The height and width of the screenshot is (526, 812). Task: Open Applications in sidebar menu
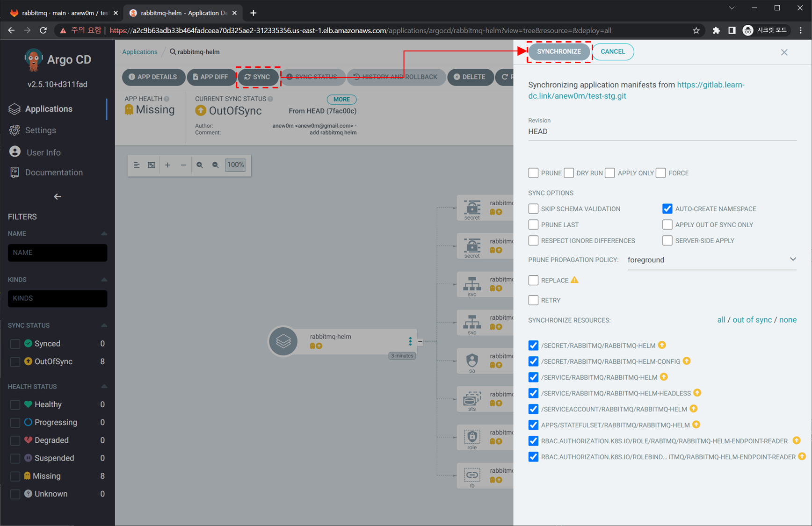[x=49, y=109]
